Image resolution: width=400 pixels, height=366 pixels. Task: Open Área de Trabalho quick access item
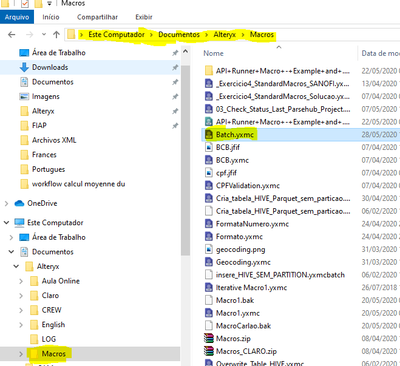point(59,53)
